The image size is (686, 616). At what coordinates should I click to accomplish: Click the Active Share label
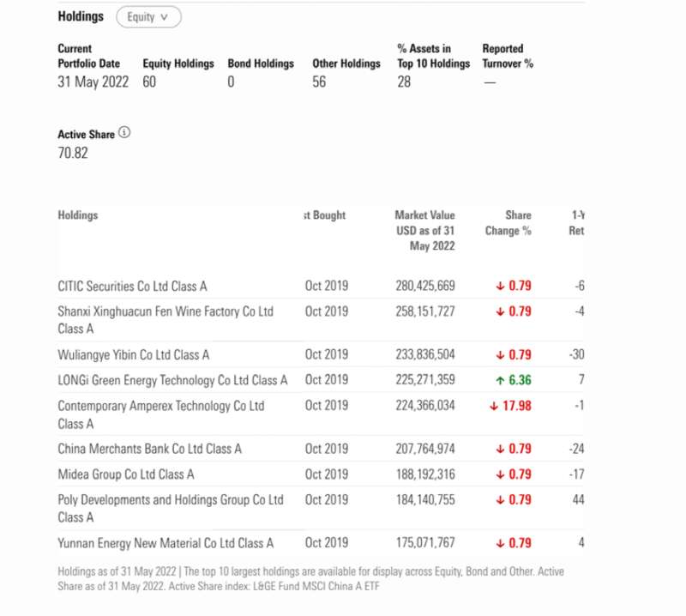(x=87, y=135)
